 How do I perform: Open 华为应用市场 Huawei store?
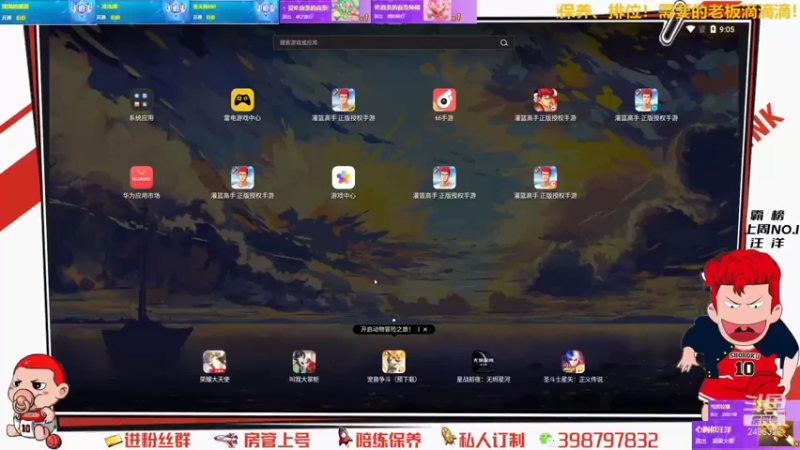pos(141,178)
